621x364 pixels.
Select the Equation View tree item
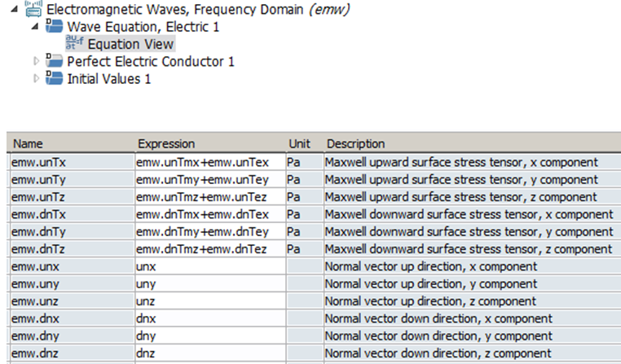tap(130, 44)
